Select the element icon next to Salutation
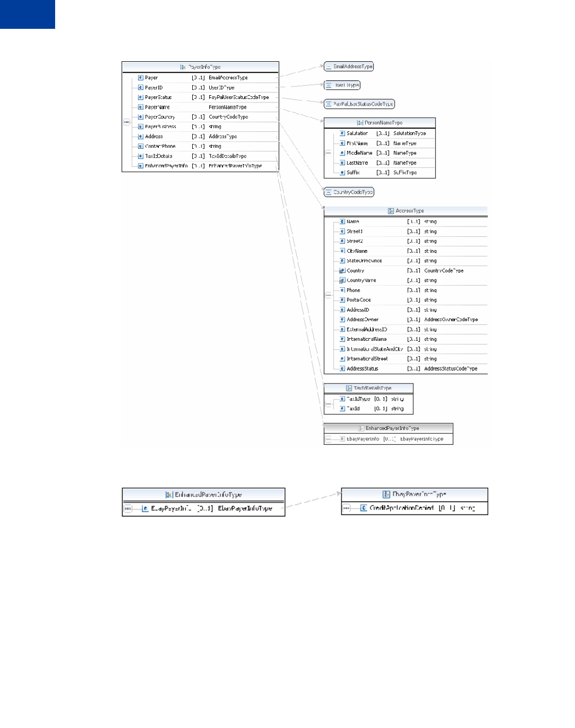 click(342, 133)
